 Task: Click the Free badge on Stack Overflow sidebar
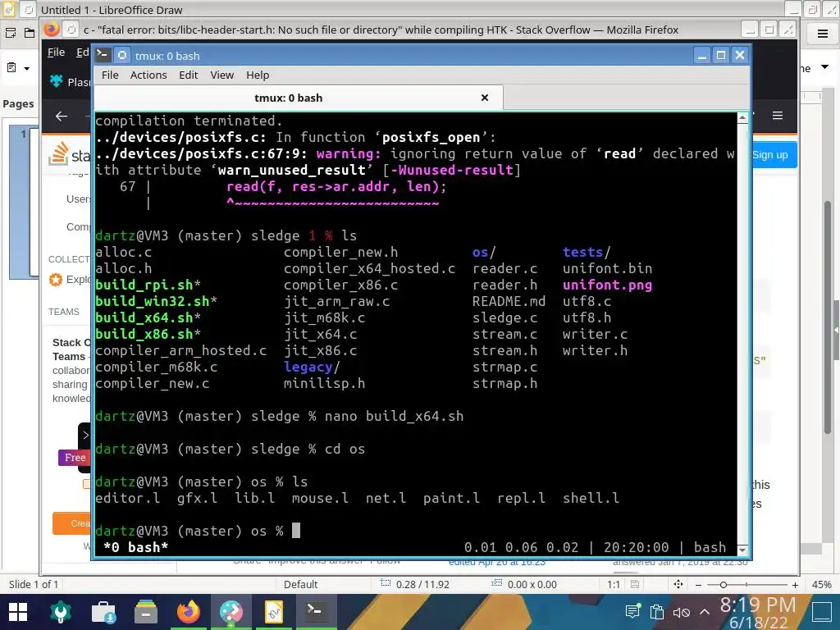75,458
